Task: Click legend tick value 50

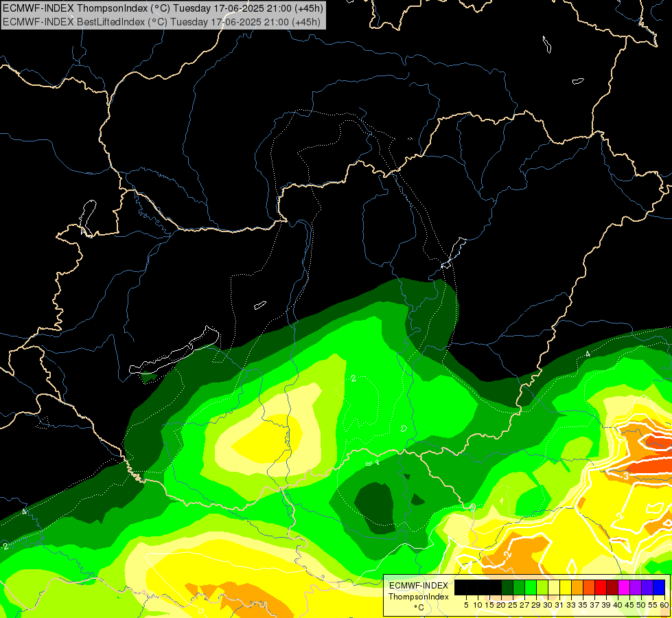Action: point(641,605)
